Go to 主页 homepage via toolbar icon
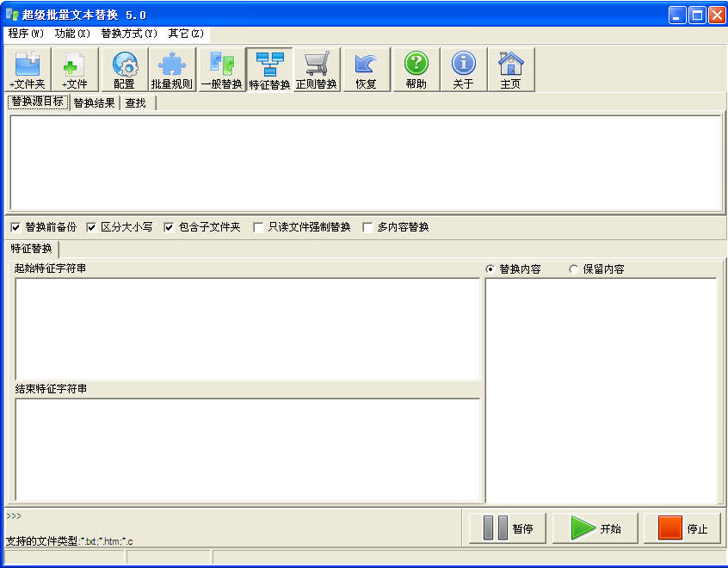 [510, 69]
